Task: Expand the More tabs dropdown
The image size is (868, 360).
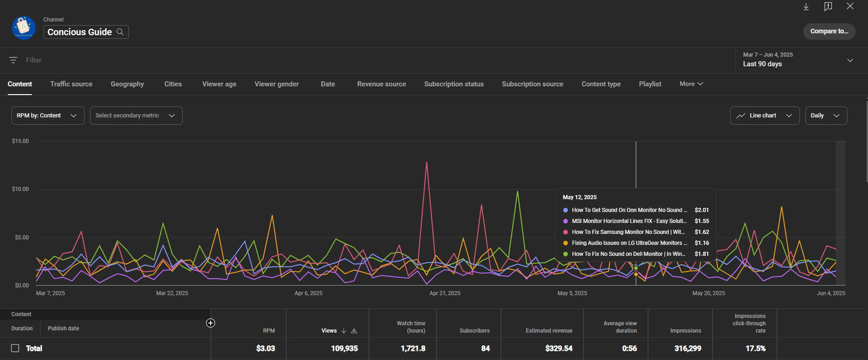Action: point(691,84)
